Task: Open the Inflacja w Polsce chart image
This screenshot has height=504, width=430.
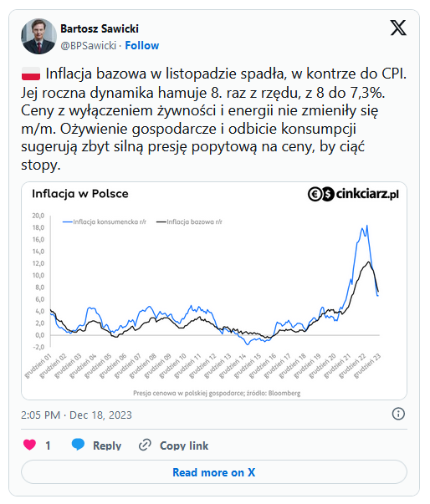Action: click(214, 291)
